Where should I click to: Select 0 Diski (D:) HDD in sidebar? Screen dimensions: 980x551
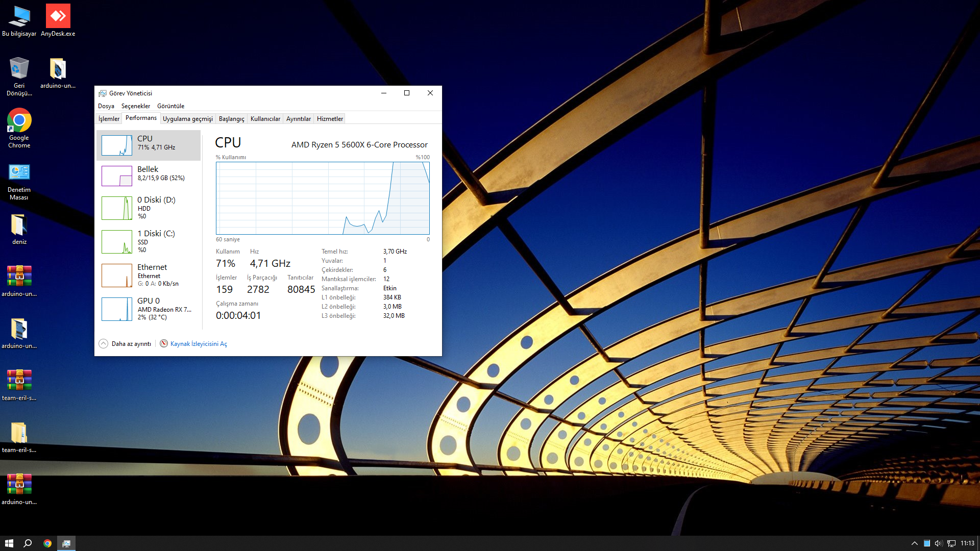click(149, 208)
